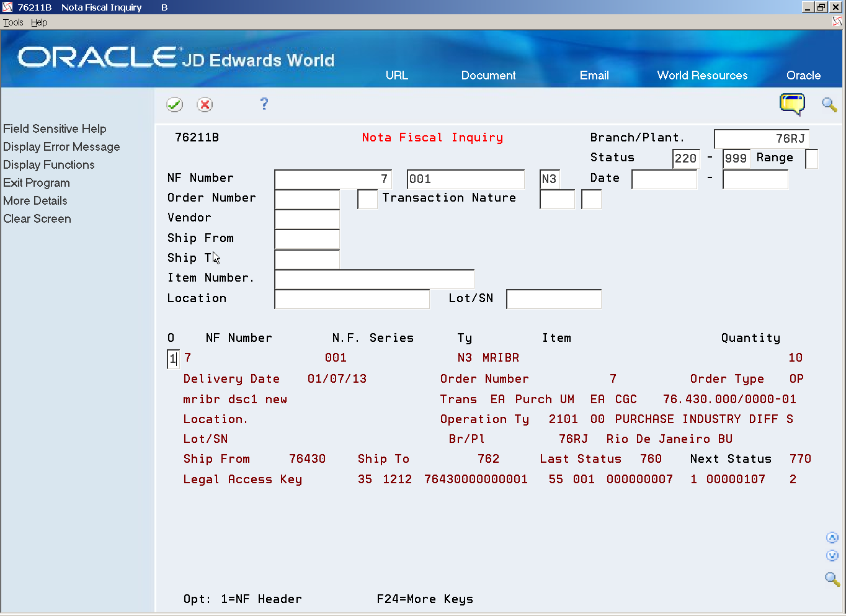Click the delivery date 01/07/13
Image resolution: width=846 pixels, height=616 pixels.
point(337,378)
